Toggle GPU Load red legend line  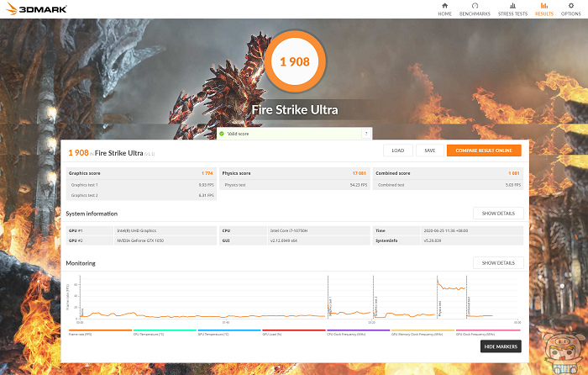pyautogui.click(x=294, y=332)
